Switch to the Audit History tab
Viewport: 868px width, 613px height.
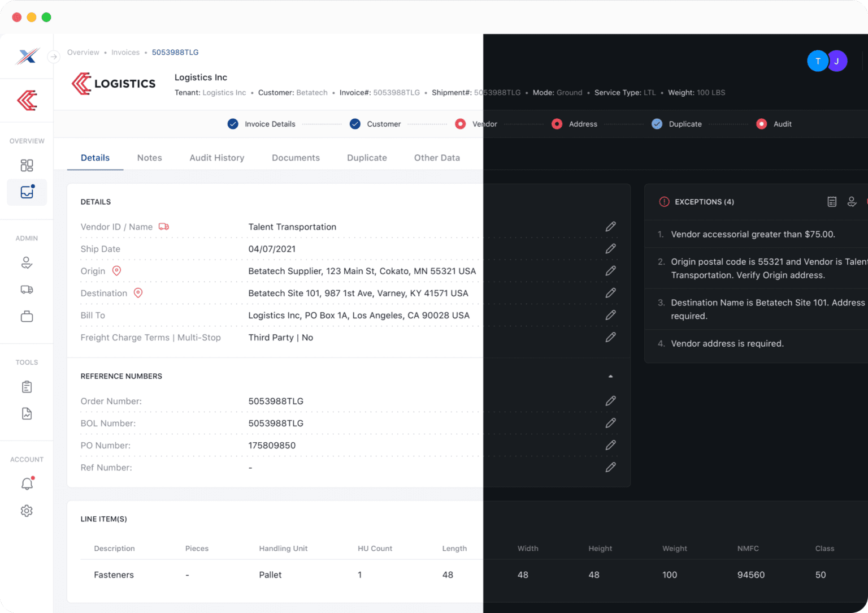pos(217,157)
